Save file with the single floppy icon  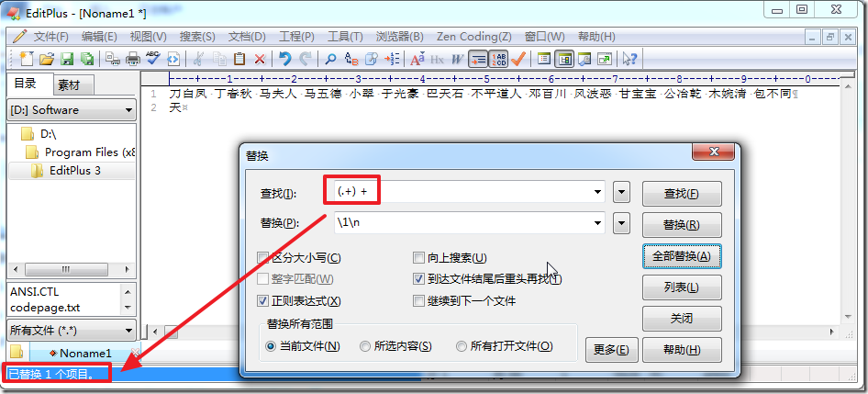(x=67, y=59)
